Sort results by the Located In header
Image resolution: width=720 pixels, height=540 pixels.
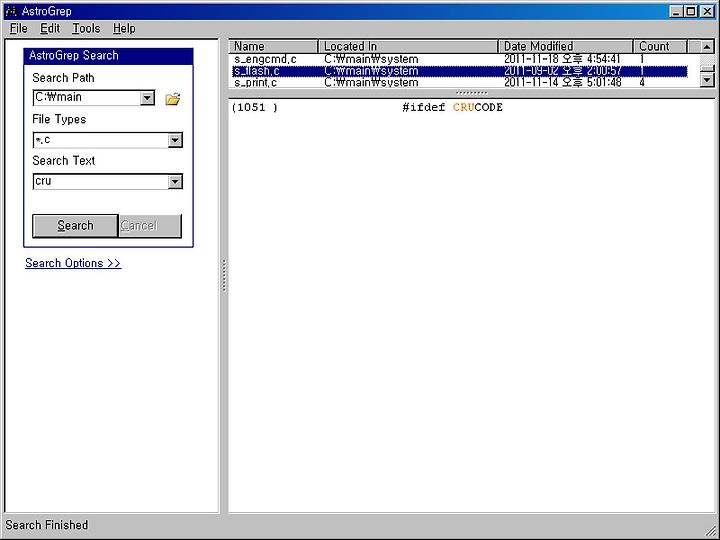click(x=408, y=46)
